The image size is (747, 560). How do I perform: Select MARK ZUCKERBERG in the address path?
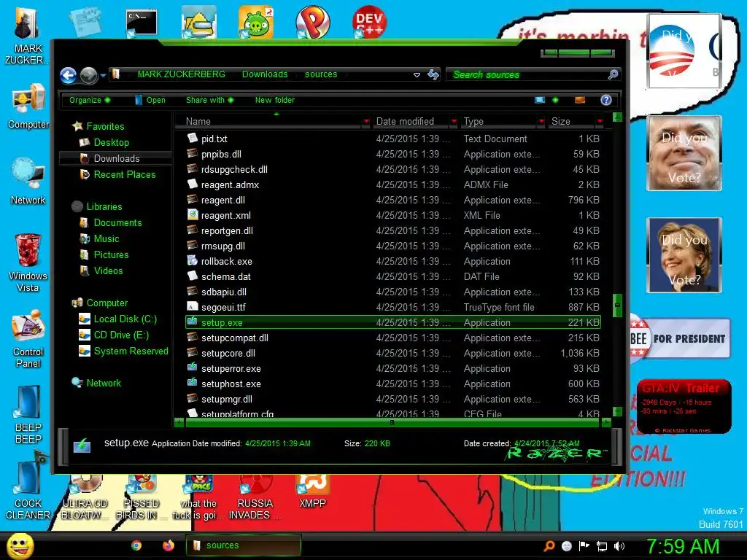[181, 74]
